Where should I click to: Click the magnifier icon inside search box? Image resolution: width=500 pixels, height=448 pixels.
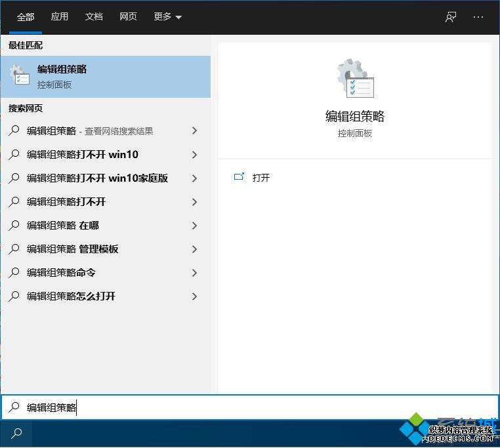pos(14,407)
